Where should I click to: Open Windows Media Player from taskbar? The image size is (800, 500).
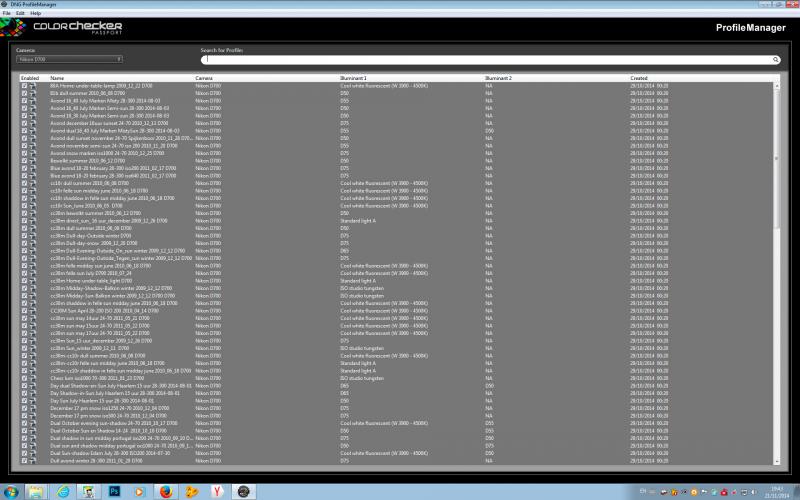139,491
